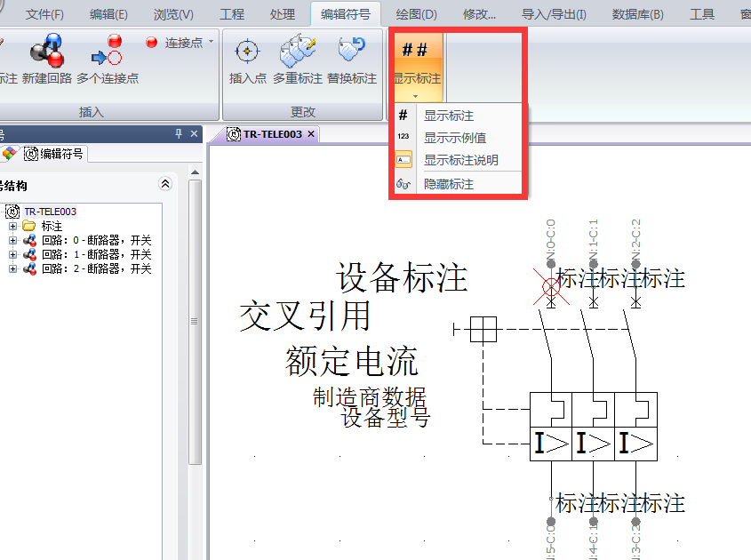Click the label-box icon beside 显示标注说明

(403, 159)
